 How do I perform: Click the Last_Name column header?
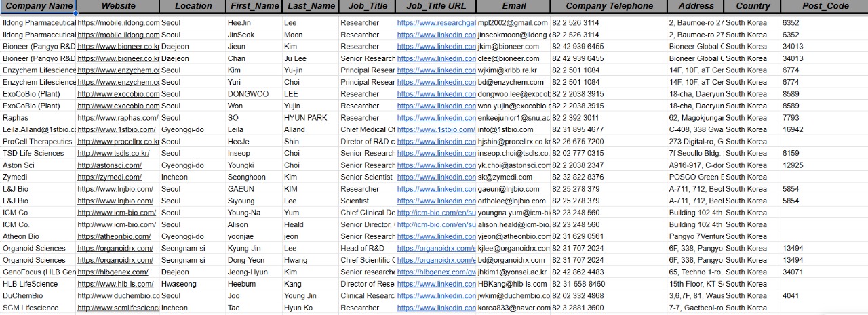coord(311,6)
